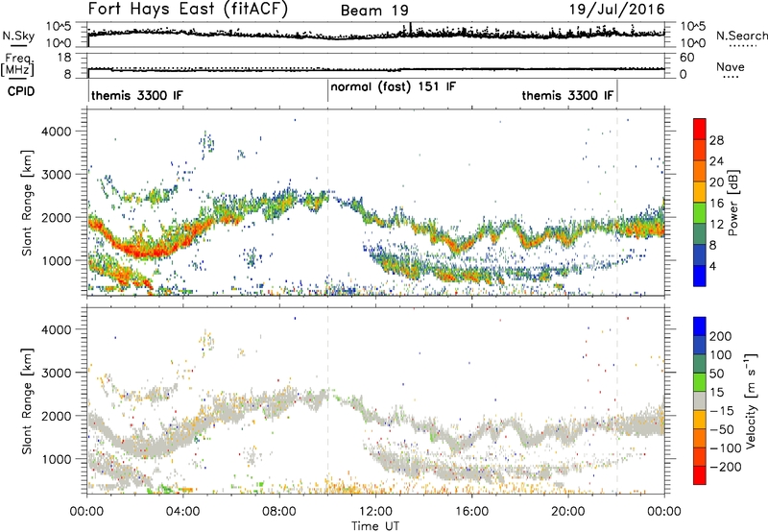The height and width of the screenshot is (532, 768).
Task: Click the red swatch of the Power color bar
Action: coord(700,129)
